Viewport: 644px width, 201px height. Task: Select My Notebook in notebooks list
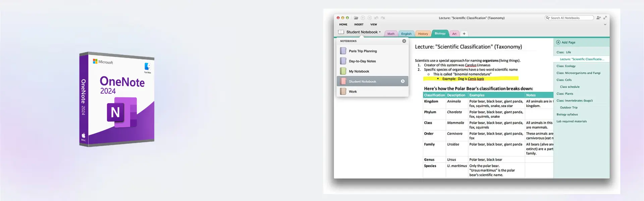pyautogui.click(x=372, y=71)
